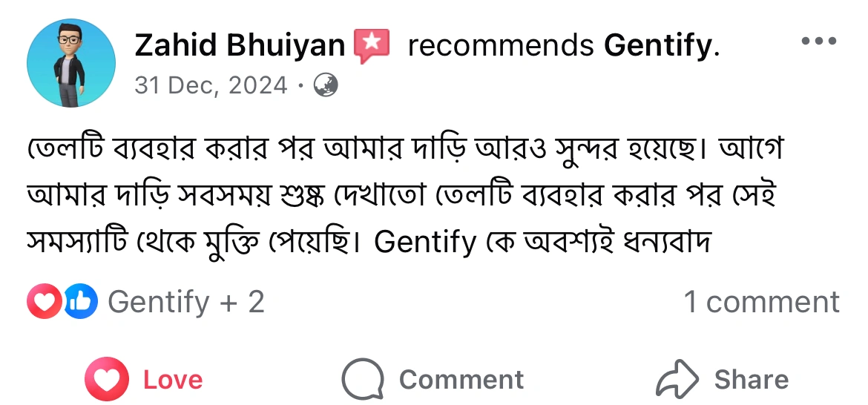Screen dimensions: 868x405
Task: Open the three-dot post options menu
Action: pos(819,41)
